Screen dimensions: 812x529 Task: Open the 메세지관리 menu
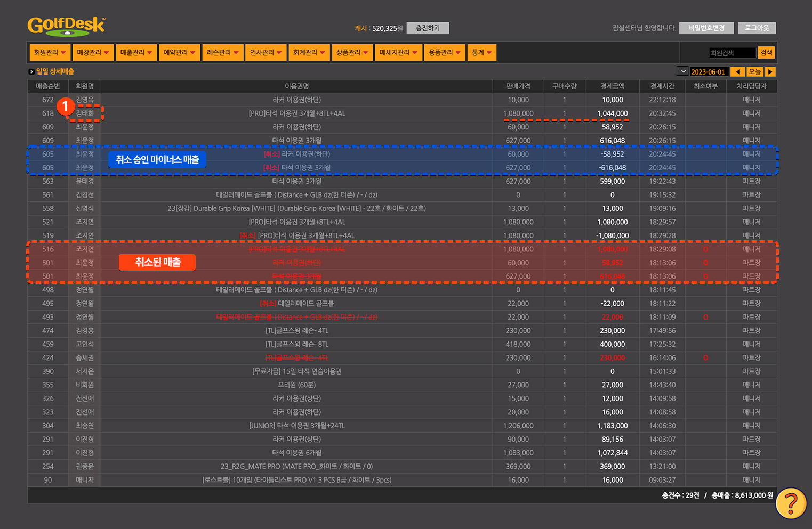point(398,53)
